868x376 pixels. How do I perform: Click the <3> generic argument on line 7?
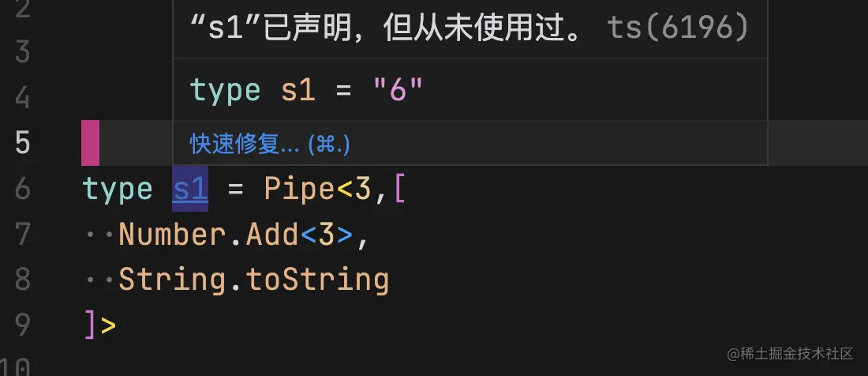(x=326, y=235)
